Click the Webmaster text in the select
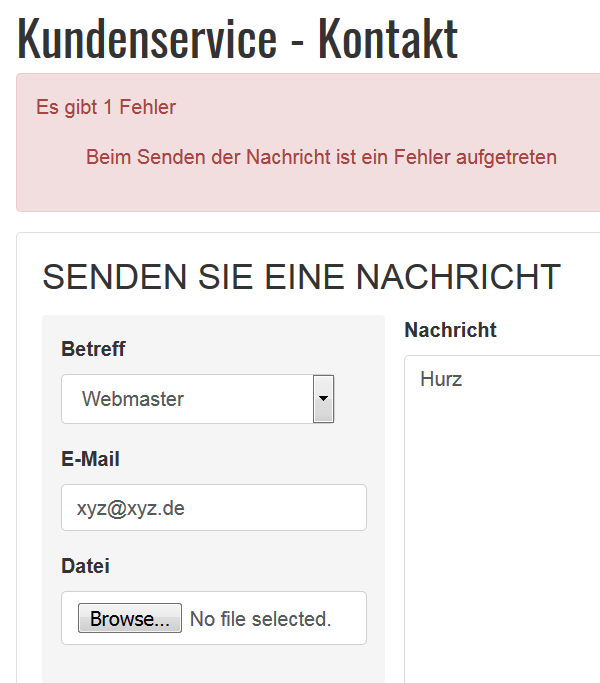600x683 pixels. coord(133,399)
